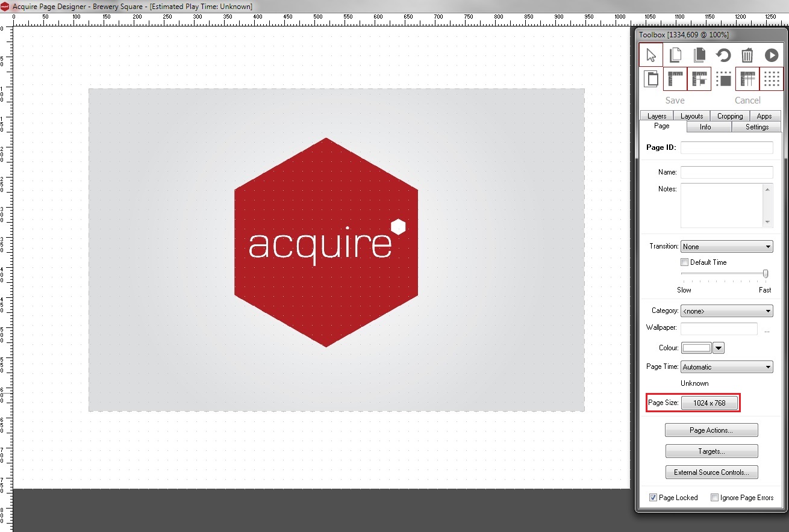This screenshot has width=789, height=532.
Task: Click the Targets button
Action: coord(711,451)
